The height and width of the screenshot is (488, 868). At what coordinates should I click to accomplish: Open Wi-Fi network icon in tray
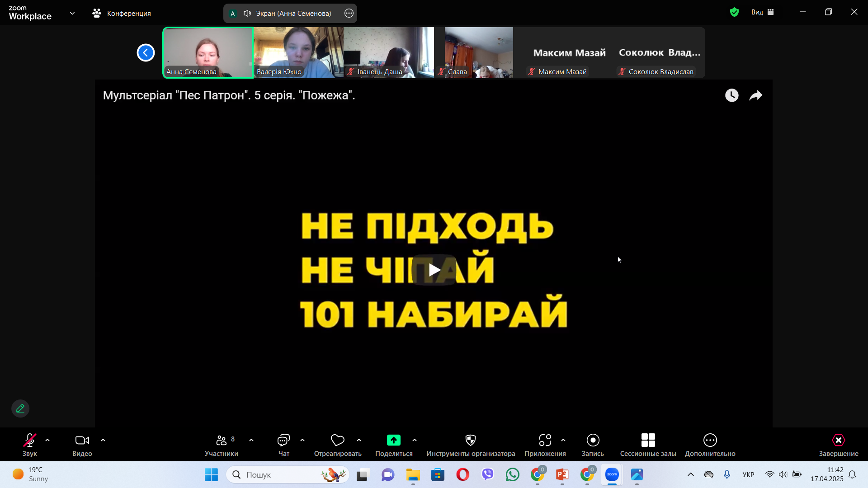point(769,474)
